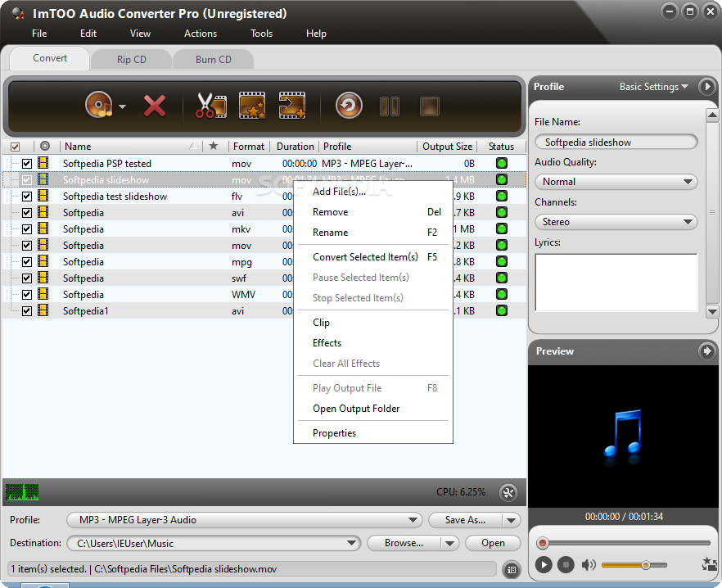
Task: Select Open Output Folder in context menu
Action: tap(373, 409)
